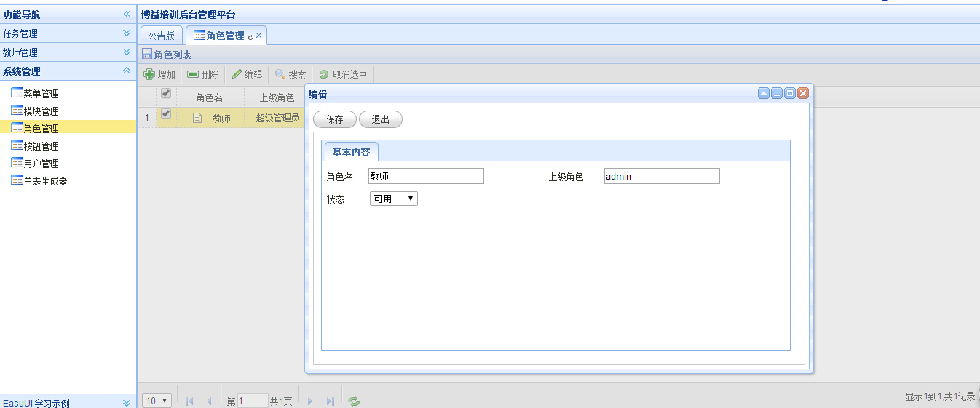The height and width of the screenshot is (408, 980).
Task: Click the 删除 (delete) toolbar button
Action: click(x=202, y=74)
